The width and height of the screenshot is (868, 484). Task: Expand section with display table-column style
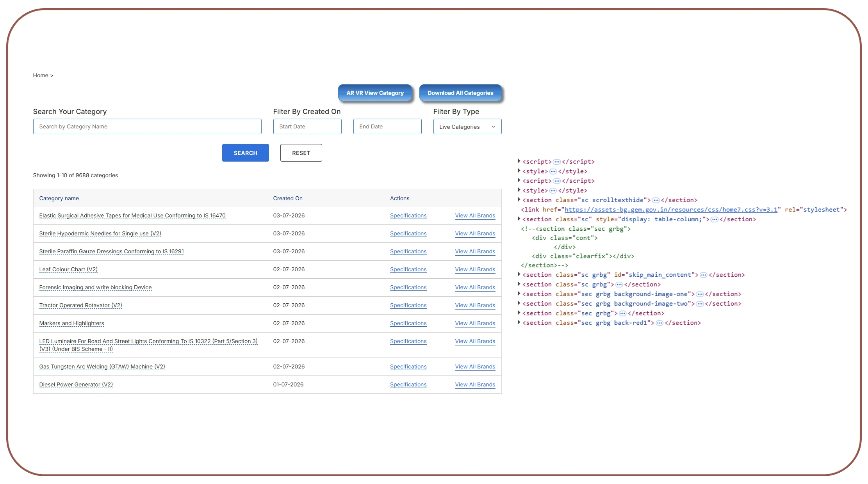click(519, 219)
